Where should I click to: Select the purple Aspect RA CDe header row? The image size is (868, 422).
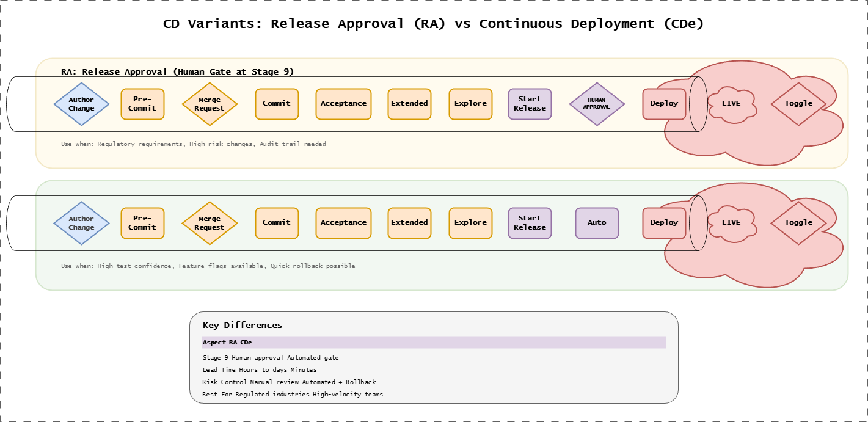pyautogui.click(x=434, y=343)
